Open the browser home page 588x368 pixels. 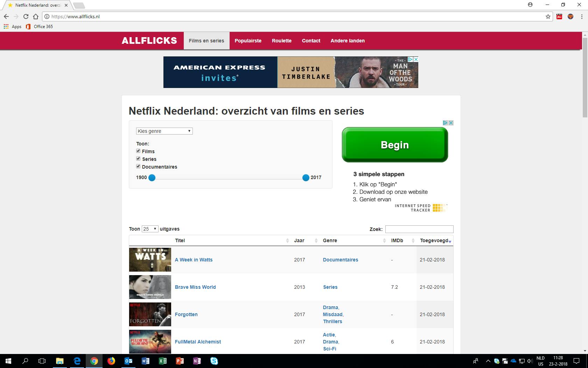pyautogui.click(x=36, y=16)
